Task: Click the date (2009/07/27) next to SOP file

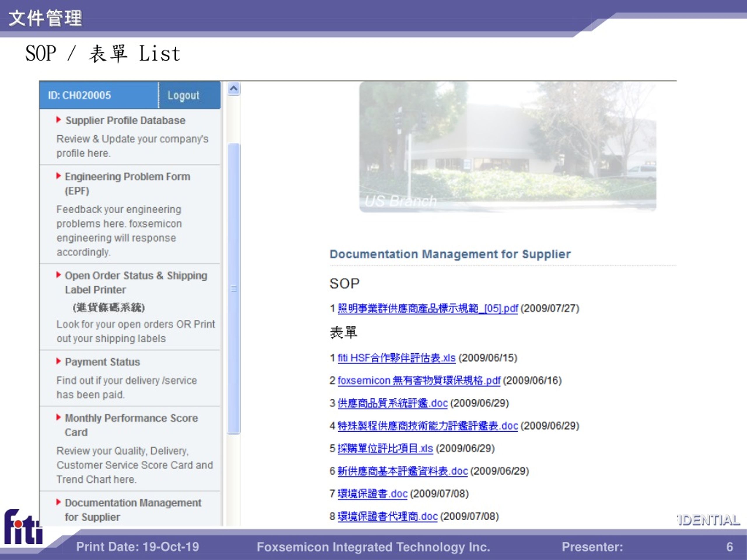Action: (550, 308)
